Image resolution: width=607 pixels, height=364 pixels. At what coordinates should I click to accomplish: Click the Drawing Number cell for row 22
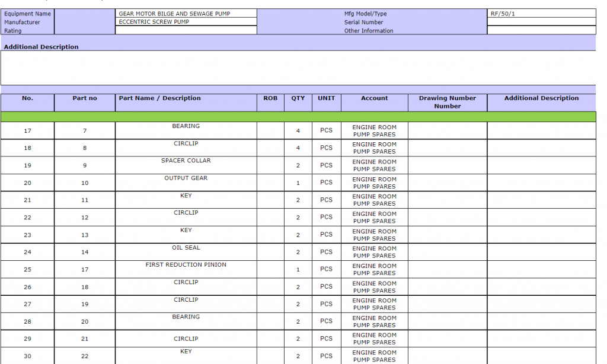click(447, 218)
